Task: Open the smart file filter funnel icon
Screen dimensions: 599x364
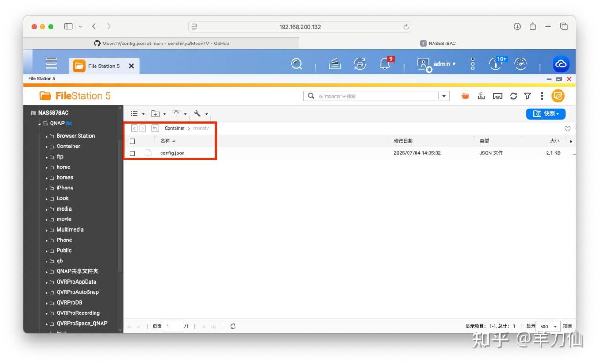Action: (x=527, y=96)
